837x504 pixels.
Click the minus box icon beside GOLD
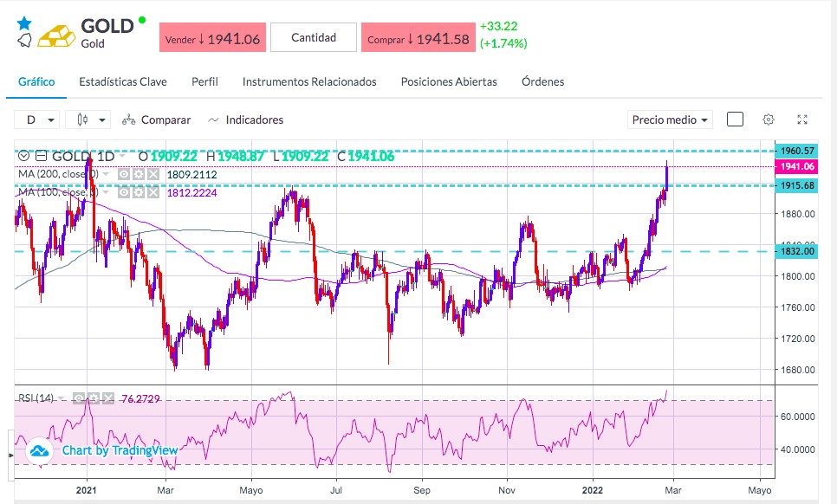tap(41, 156)
